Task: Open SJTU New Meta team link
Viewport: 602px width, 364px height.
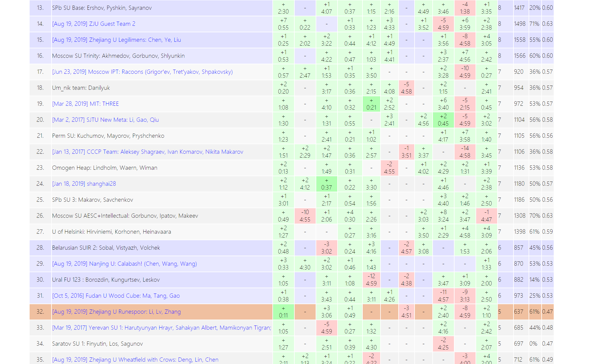Action: pos(105,120)
